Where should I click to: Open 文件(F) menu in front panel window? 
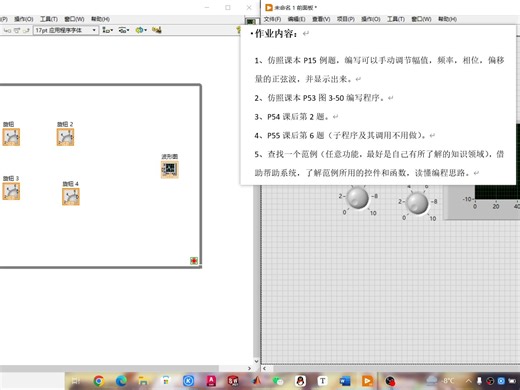point(272,19)
